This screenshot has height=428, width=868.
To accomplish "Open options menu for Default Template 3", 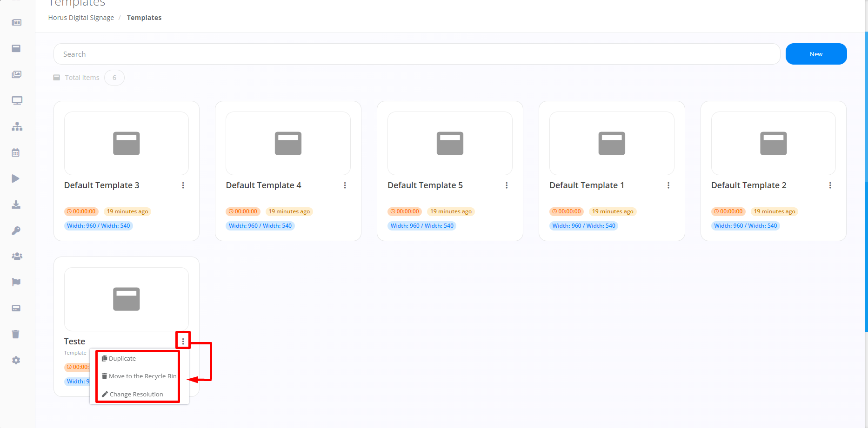I will click(183, 185).
